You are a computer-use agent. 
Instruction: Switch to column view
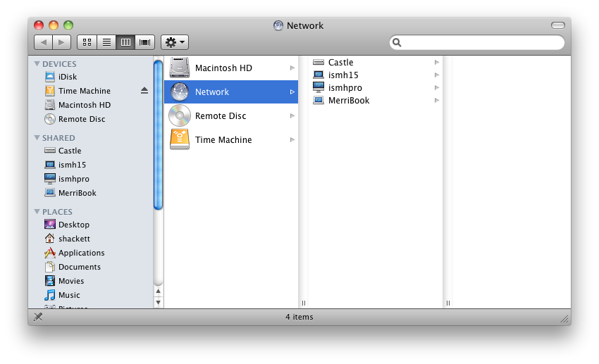[125, 42]
